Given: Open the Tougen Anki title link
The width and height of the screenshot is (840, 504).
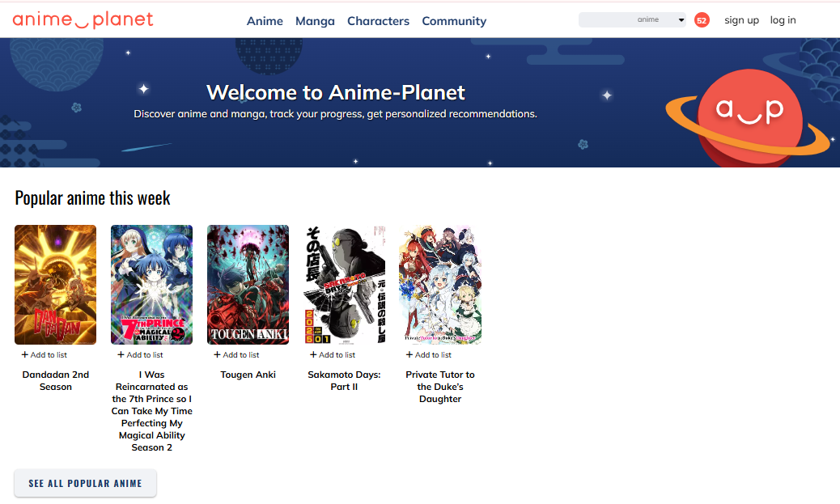Looking at the screenshot, I should pyautogui.click(x=248, y=375).
